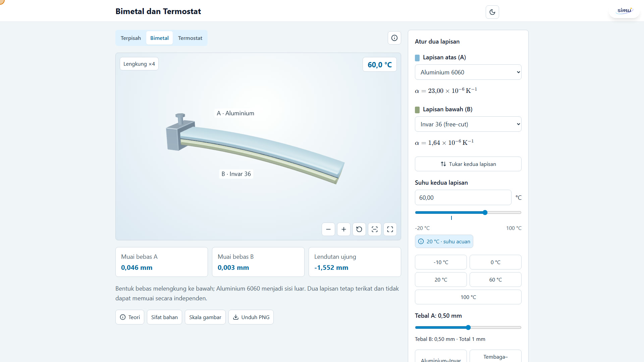644x362 pixels.
Task: Click the B · Invar 36 label
Action: coord(236,174)
